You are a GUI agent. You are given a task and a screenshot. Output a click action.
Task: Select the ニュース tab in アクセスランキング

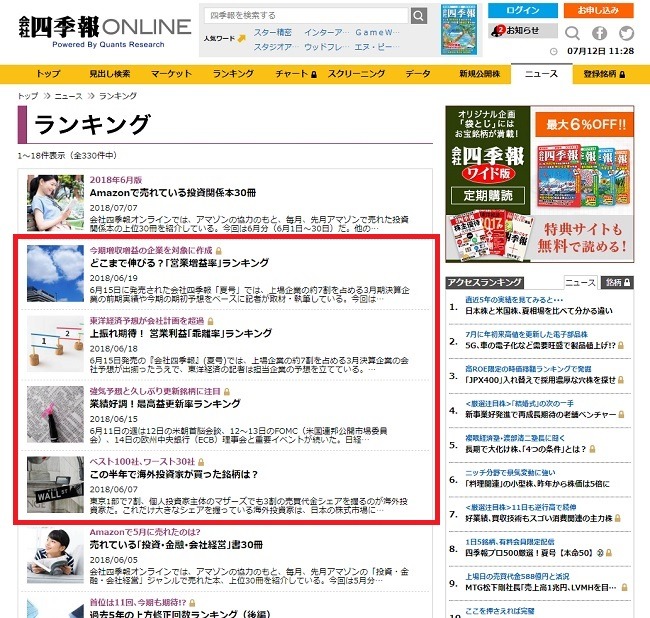point(580,283)
